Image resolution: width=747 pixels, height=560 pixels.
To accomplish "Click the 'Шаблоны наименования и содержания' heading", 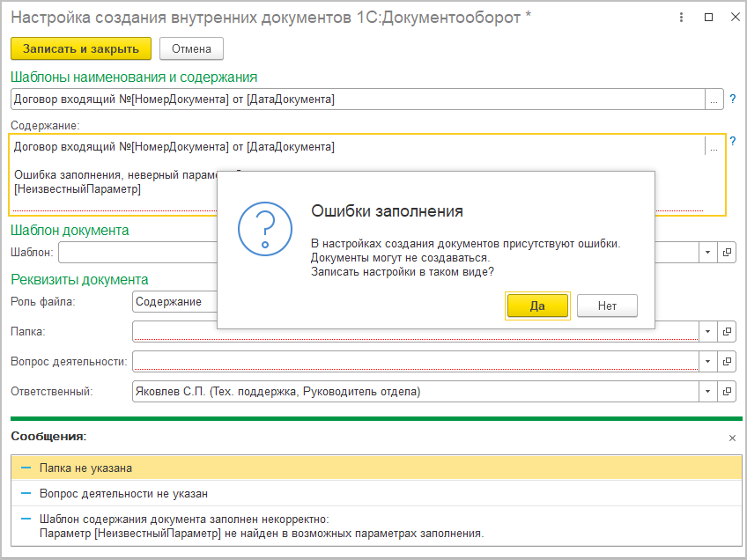I will [x=134, y=77].
